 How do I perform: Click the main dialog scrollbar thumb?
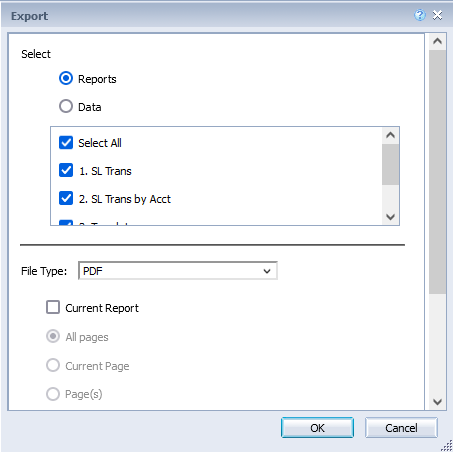[x=437, y=172]
